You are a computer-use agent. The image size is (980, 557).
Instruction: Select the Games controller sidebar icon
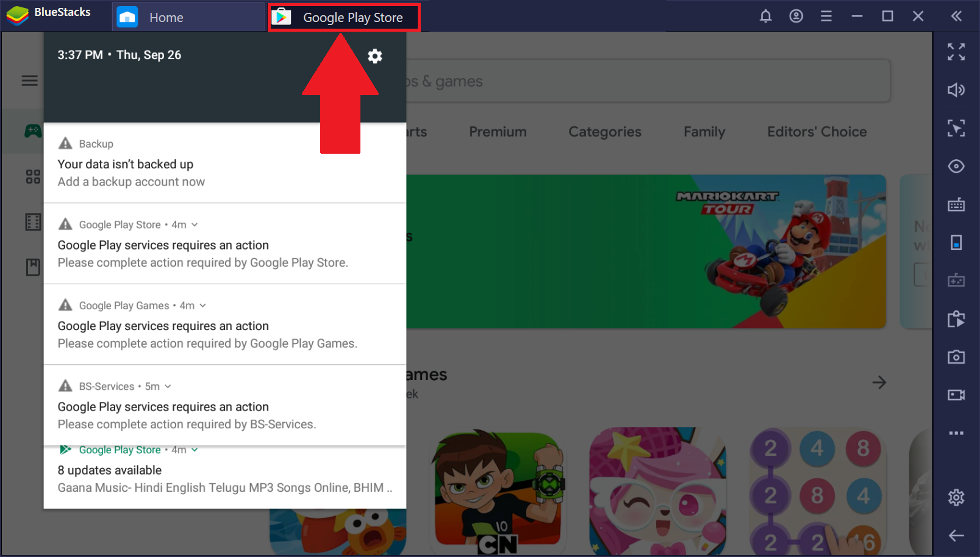[x=33, y=131]
